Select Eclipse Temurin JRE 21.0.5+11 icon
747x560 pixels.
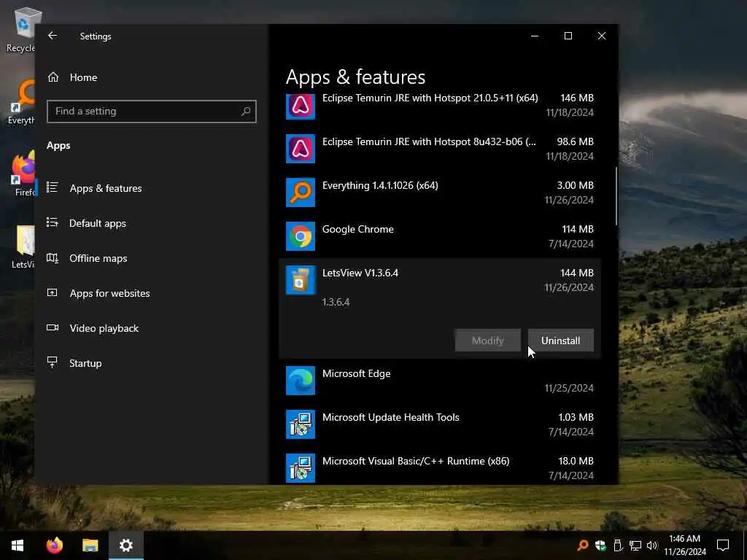tap(300, 106)
